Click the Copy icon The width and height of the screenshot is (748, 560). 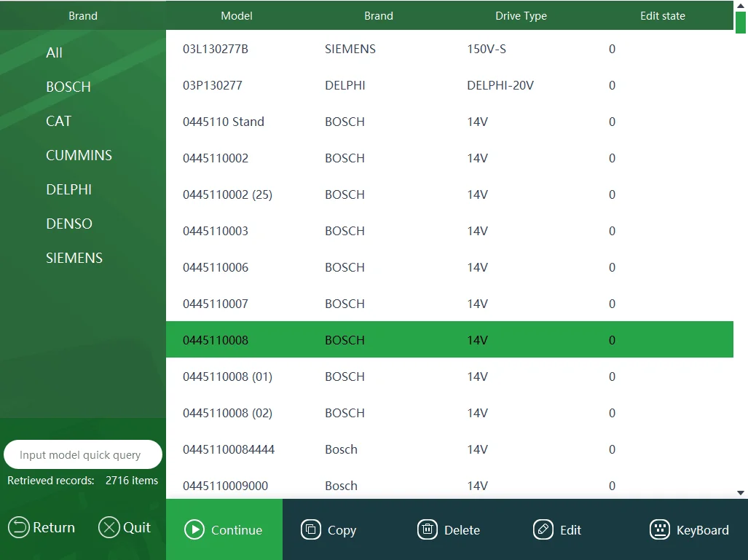pos(311,529)
